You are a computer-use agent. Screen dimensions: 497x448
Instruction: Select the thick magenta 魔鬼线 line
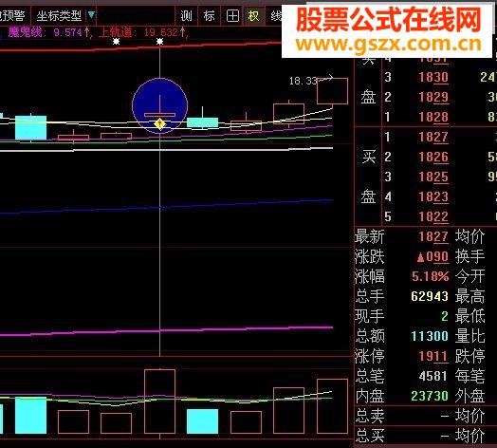(166, 331)
